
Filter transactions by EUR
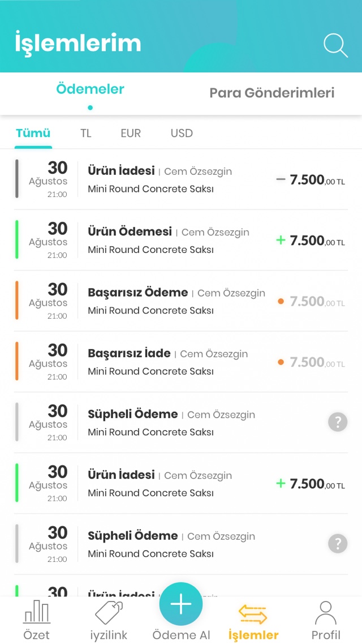131,134
